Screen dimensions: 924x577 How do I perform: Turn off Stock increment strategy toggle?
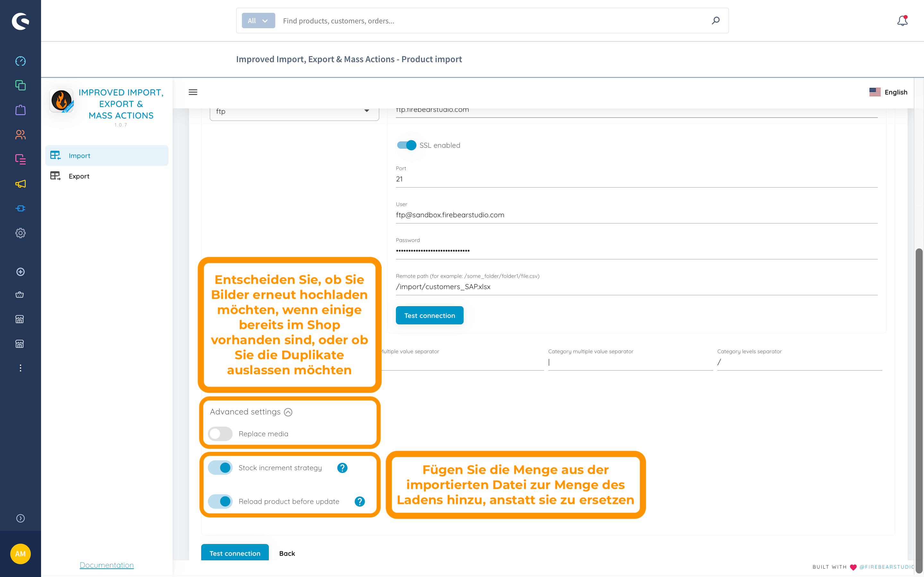tap(220, 468)
